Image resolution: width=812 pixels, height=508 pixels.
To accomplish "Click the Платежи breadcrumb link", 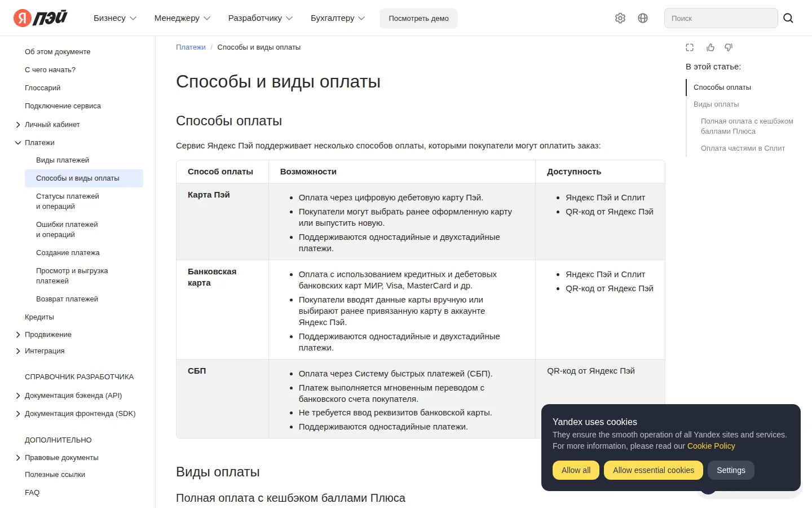I will tap(191, 47).
